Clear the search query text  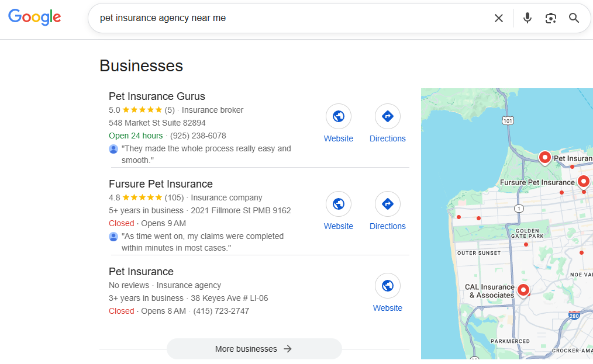pyautogui.click(x=498, y=18)
